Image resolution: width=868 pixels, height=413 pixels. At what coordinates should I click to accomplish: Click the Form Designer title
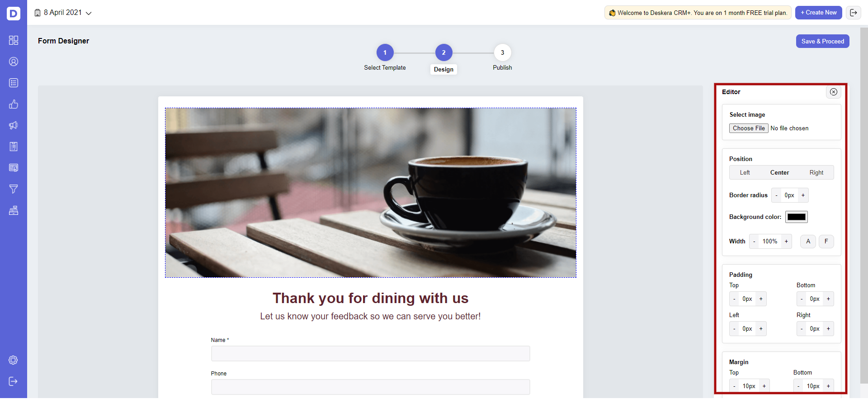[x=64, y=41]
